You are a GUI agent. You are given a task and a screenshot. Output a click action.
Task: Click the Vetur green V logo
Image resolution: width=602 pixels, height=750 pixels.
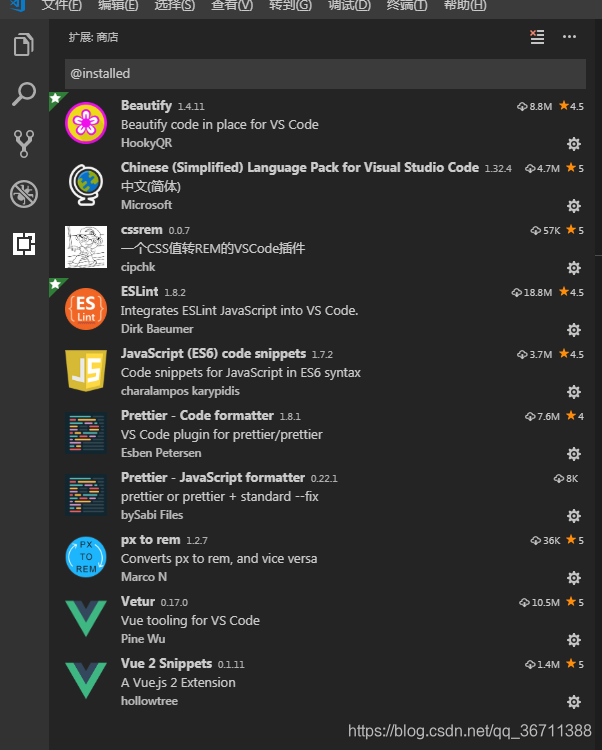(86, 618)
